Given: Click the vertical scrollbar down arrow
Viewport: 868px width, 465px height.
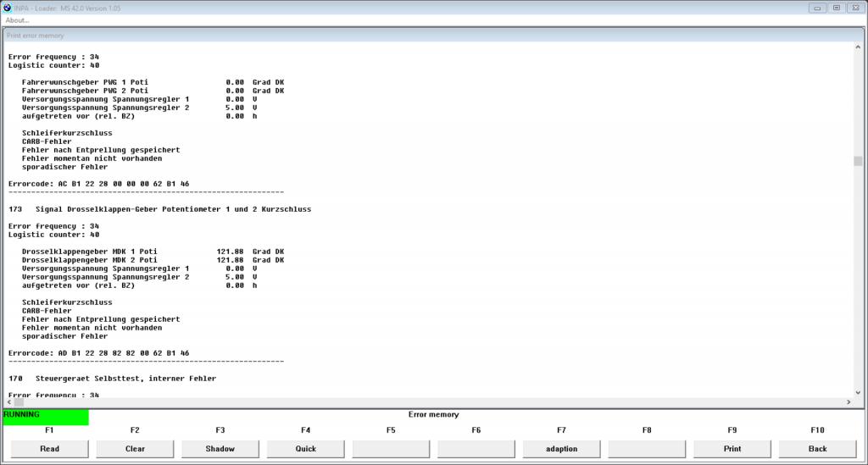Looking at the screenshot, I should point(858,392).
